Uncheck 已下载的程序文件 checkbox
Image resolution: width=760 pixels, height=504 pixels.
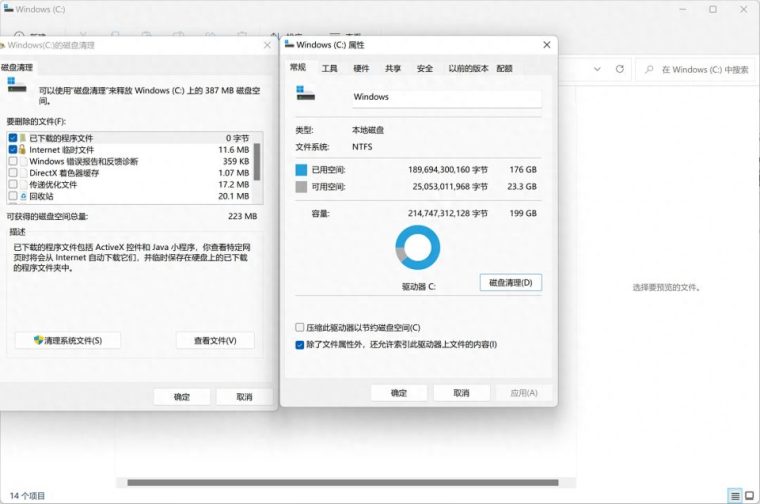click(13, 138)
